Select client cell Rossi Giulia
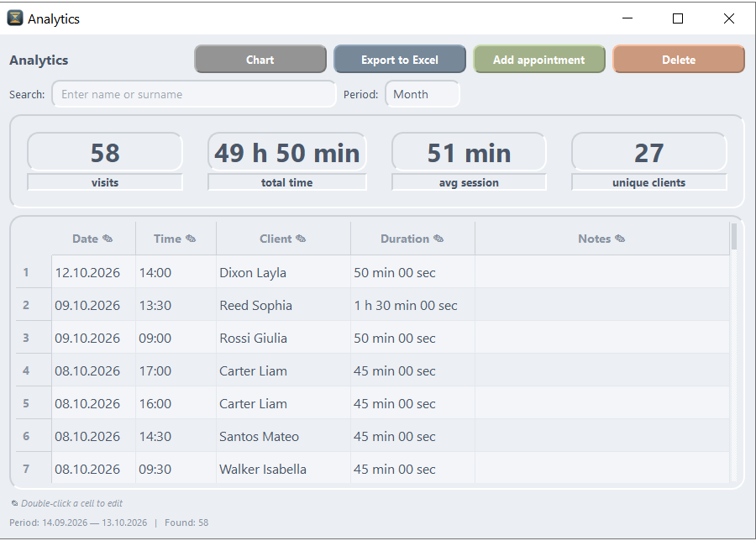Screen dimensions: 756x541 (x=284, y=338)
